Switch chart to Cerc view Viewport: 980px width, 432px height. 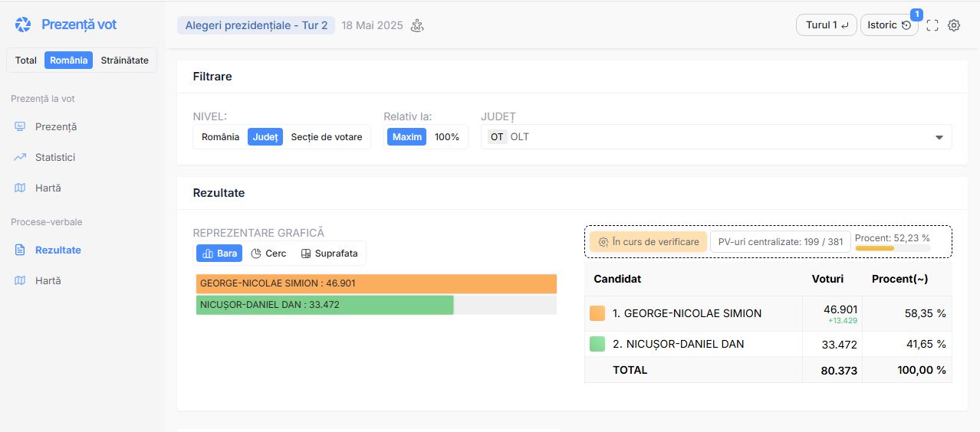(x=268, y=254)
